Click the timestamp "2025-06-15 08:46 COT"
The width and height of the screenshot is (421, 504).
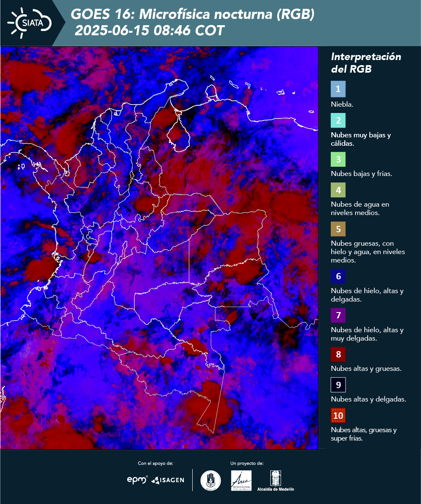click(149, 30)
